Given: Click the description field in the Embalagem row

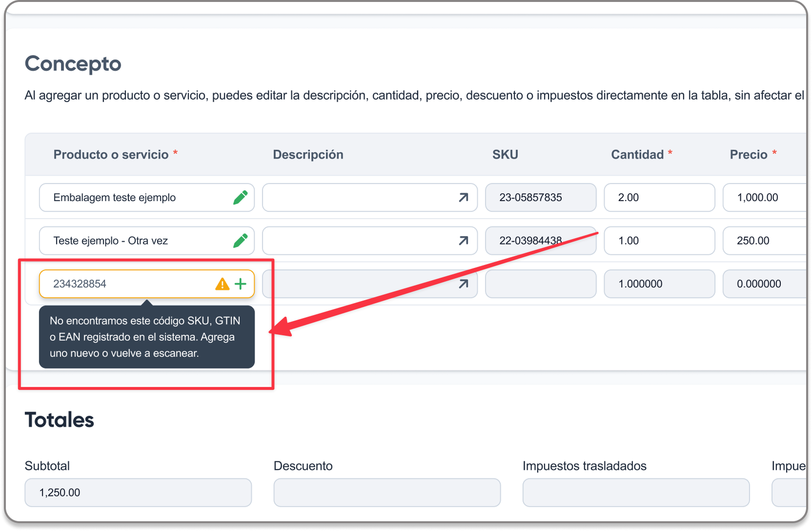Looking at the screenshot, I should [369, 198].
